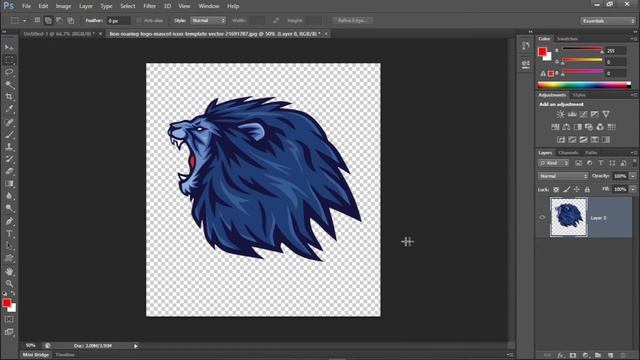640x360 pixels.
Task: Toggle pixel layer filter in Layers panel
Action: (x=578, y=163)
